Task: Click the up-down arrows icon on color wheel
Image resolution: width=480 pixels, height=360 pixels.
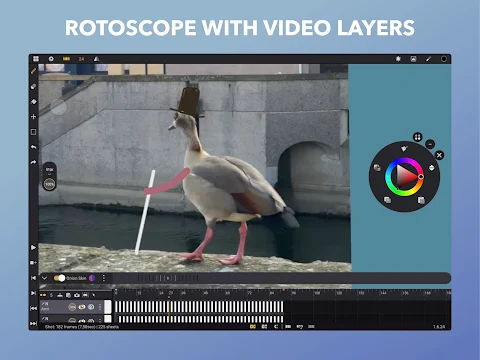Action: [x=432, y=168]
